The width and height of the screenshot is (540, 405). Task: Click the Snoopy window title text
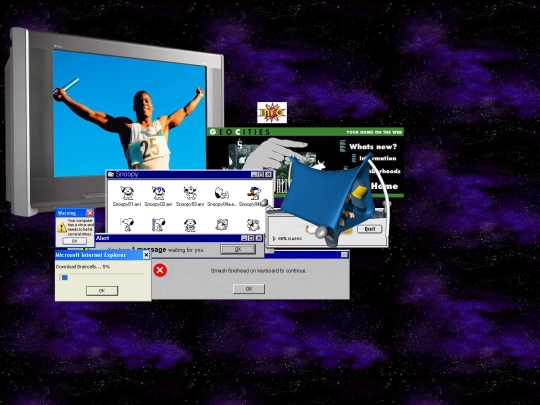click(127, 174)
